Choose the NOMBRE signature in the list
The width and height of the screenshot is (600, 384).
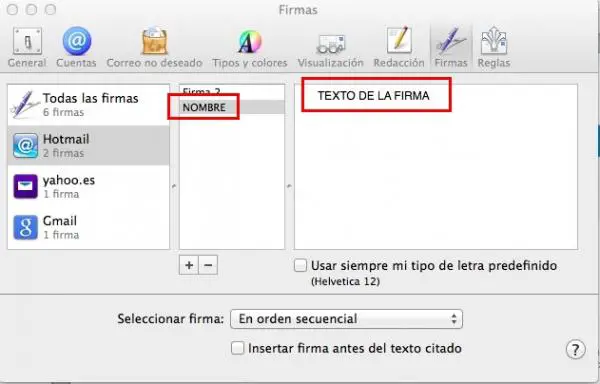(232, 107)
